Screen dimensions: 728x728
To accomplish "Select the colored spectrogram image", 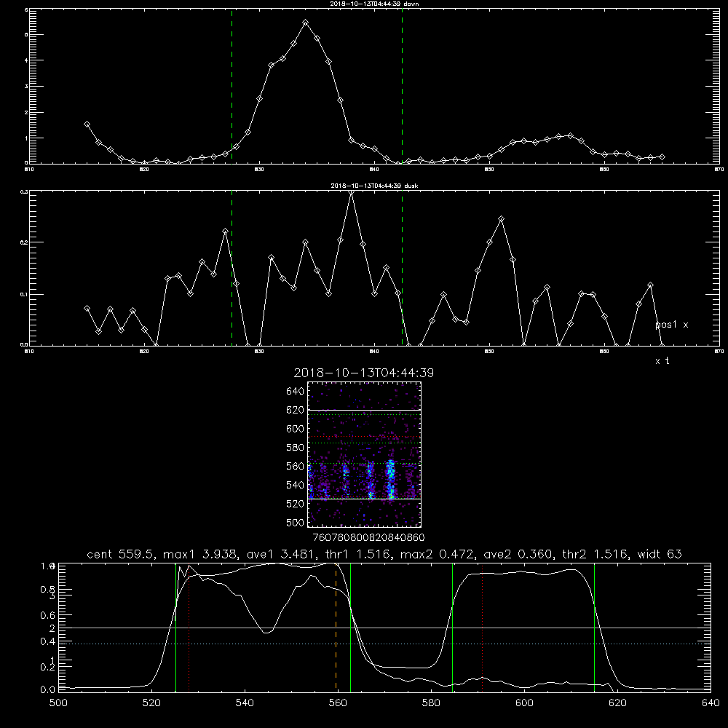I will tap(365, 454).
